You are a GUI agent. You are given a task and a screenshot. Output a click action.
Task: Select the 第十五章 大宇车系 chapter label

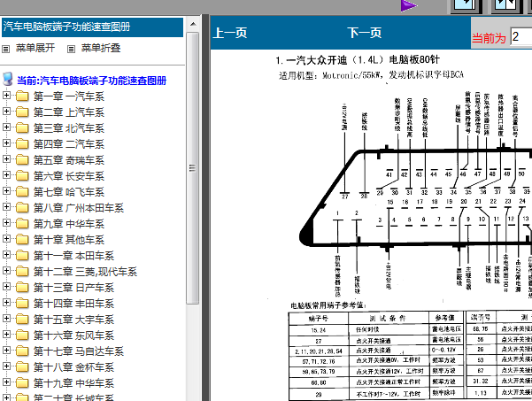pyautogui.click(x=73, y=320)
